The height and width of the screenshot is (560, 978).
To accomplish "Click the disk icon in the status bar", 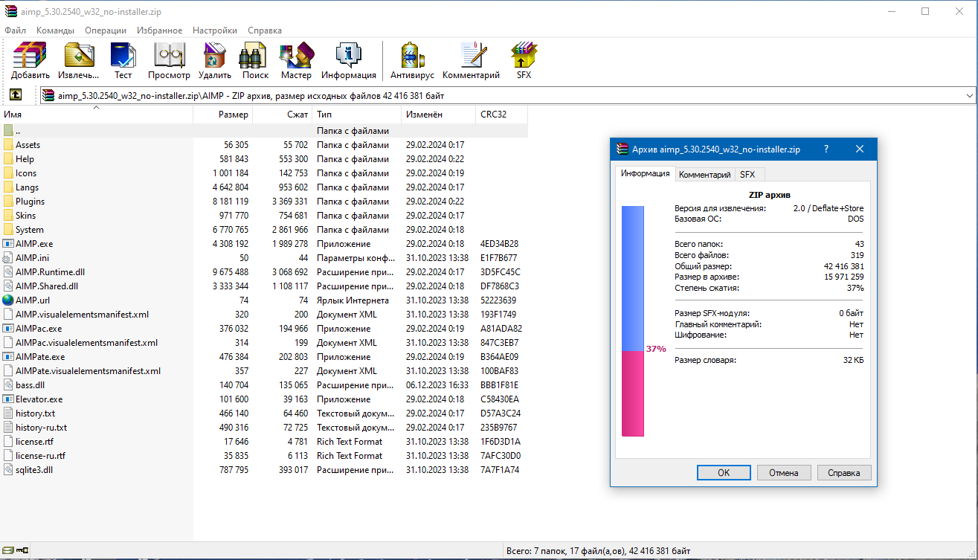I will click(7, 551).
